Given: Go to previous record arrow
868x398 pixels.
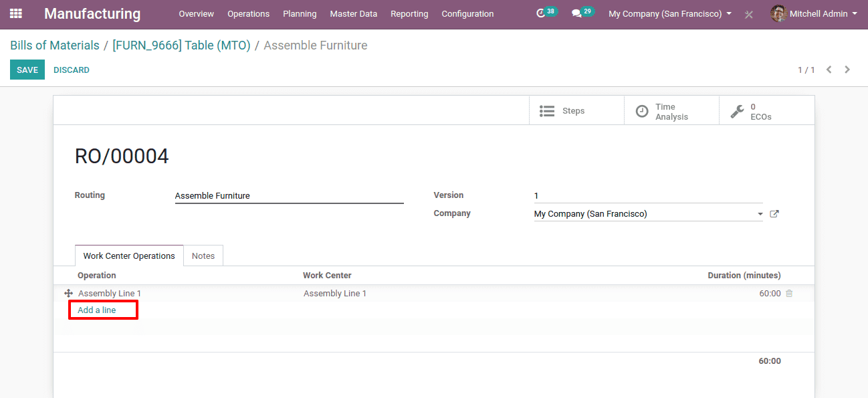Looking at the screenshot, I should pos(829,70).
